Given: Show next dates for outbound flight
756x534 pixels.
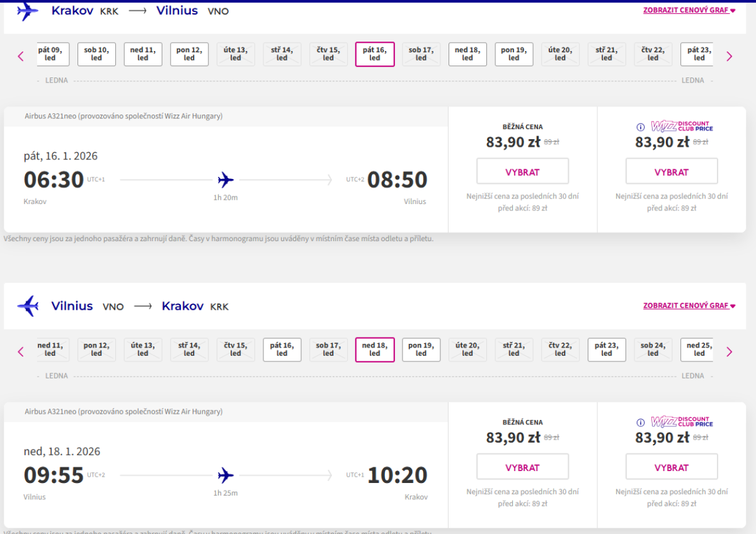Looking at the screenshot, I should (x=729, y=56).
